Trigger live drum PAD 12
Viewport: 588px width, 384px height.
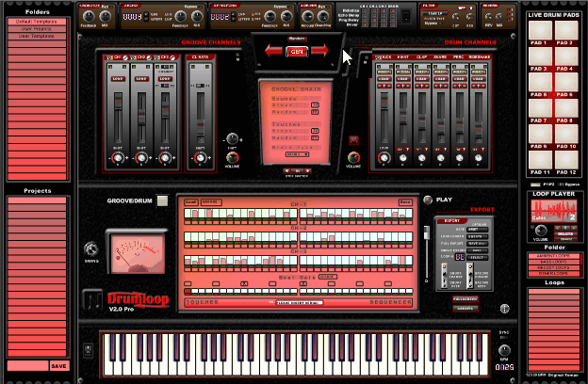point(566,160)
